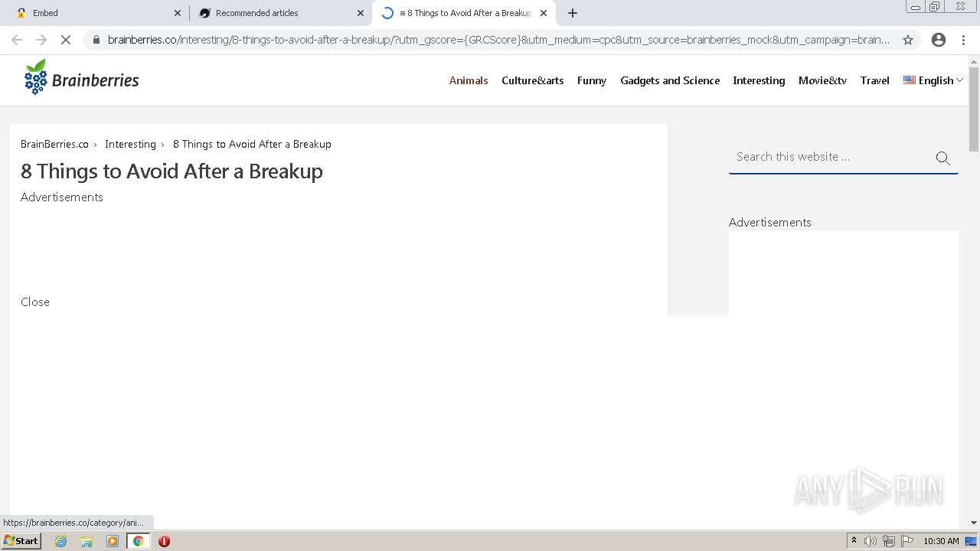The width and height of the screenshot is (980, 551).
Task: View site lock information icon
Action: point(96,40)
